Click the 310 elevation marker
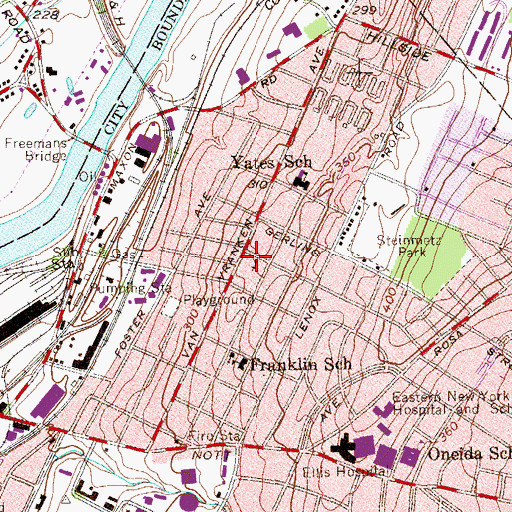 (259, 184)
